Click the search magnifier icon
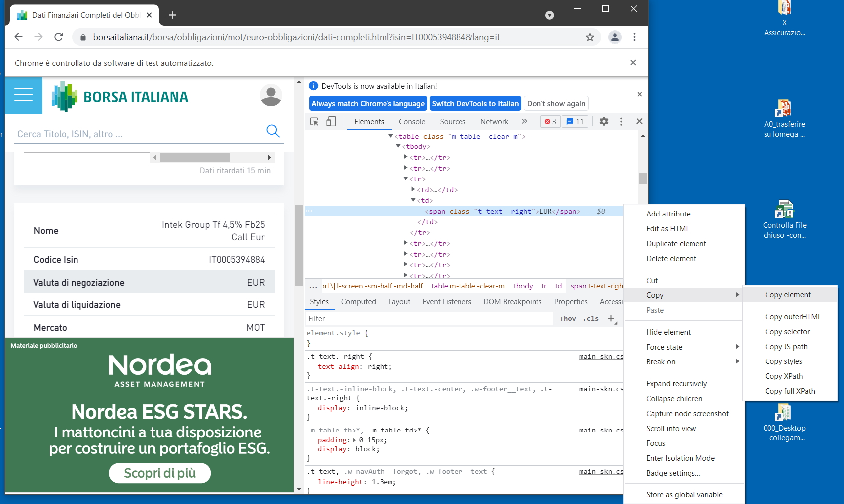The image size is (844, 504). click(273, 131)
